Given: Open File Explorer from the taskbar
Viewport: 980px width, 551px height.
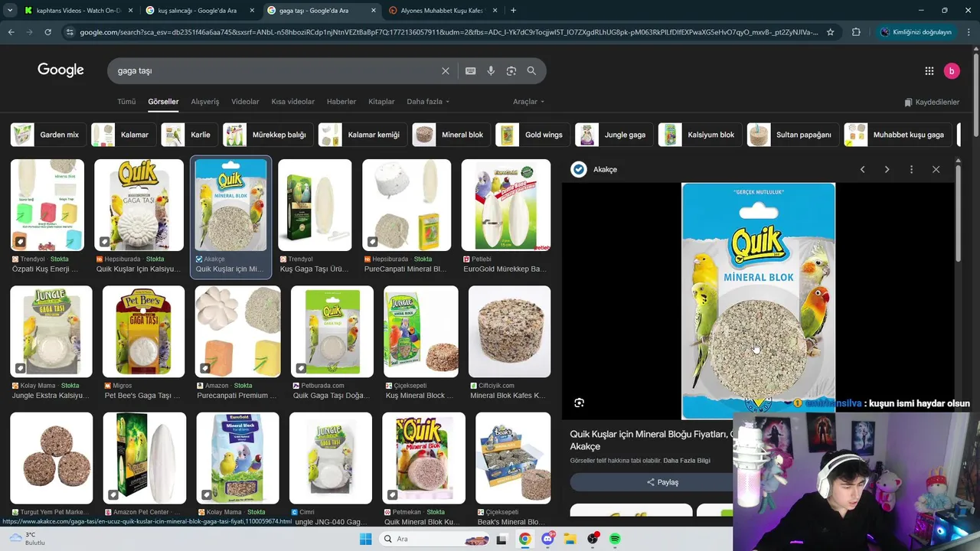Looking at the screenshot, I should click(570, 539).
